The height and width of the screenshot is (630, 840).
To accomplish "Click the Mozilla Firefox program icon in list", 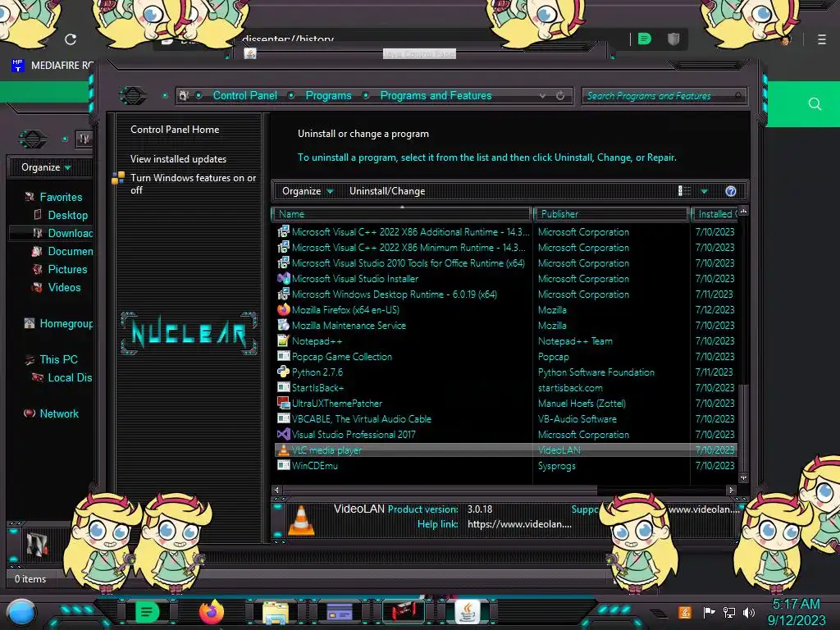I will pos(283,309).
